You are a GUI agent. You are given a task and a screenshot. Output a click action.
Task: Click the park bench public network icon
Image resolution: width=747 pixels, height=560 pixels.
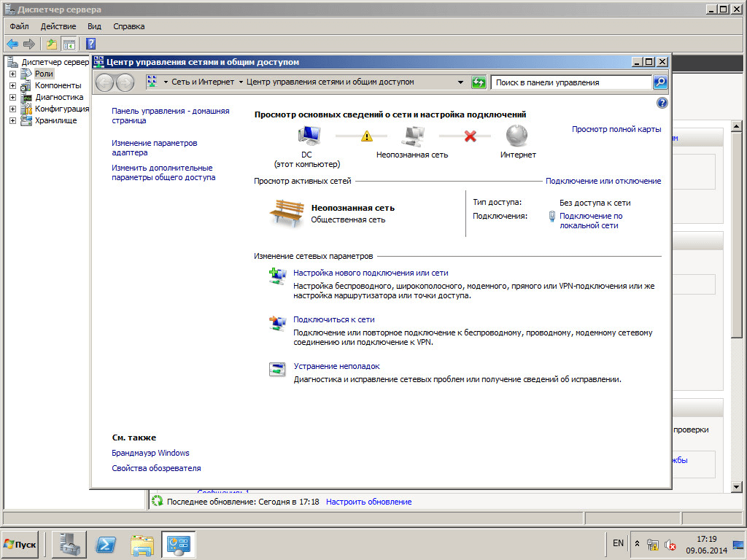click(x=286, y=213)
